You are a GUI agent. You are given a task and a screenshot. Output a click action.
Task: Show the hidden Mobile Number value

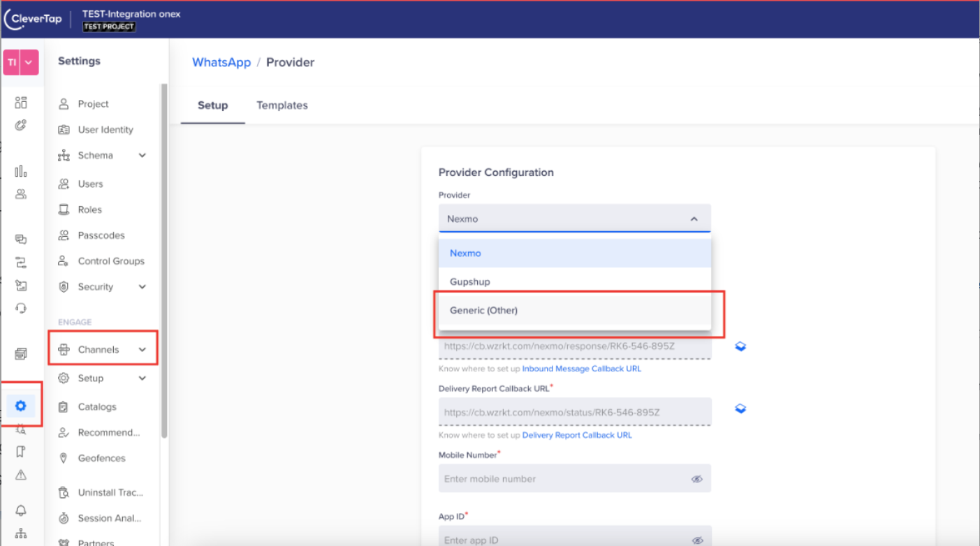click(x=696, y=479)
